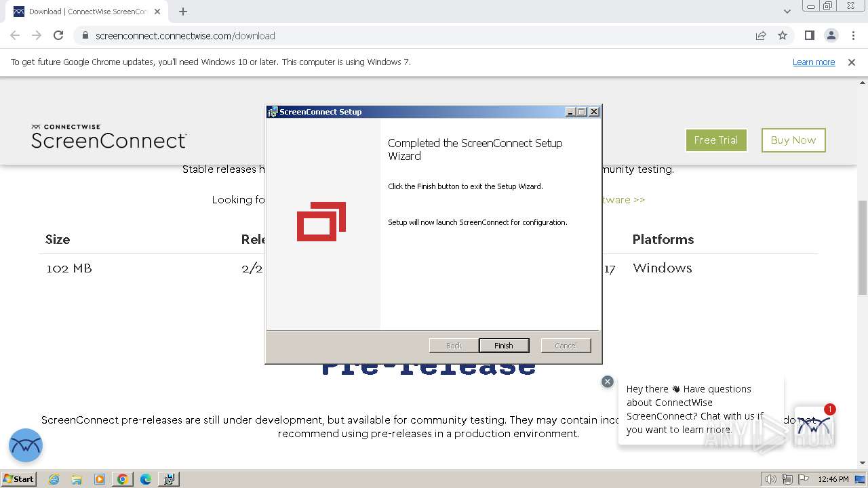Click the 102 MB size cell
868x488 pixels.
coord(69,268)
